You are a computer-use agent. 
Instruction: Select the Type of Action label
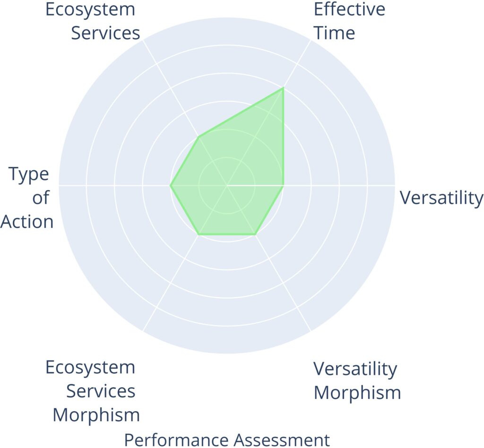28,198
